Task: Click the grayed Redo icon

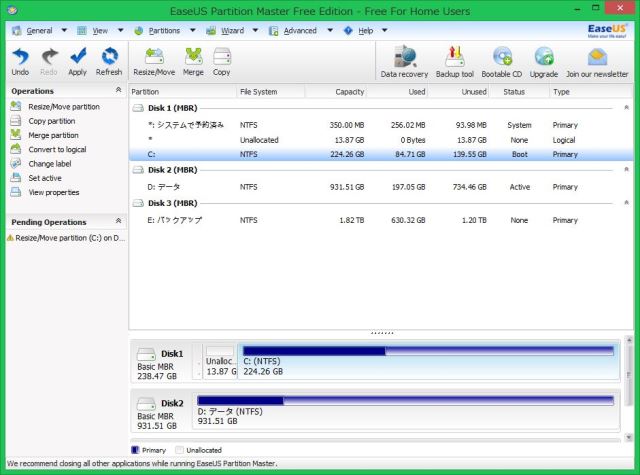Action: (x=49, y=57)
